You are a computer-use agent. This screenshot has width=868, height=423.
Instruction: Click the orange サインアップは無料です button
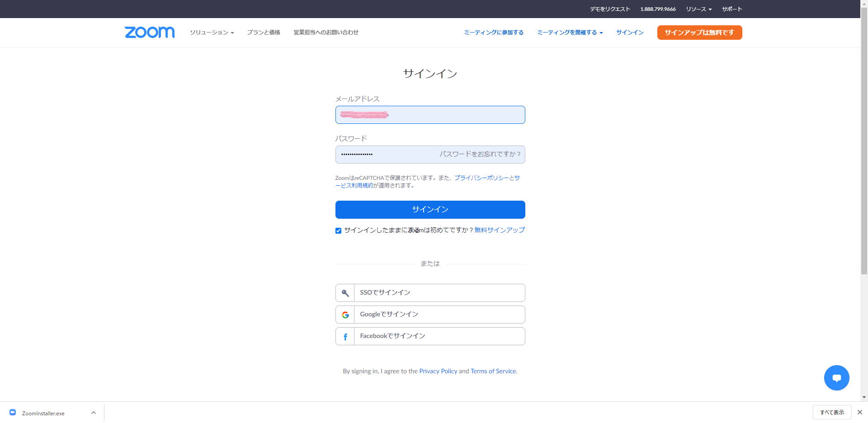pos(699,33)
